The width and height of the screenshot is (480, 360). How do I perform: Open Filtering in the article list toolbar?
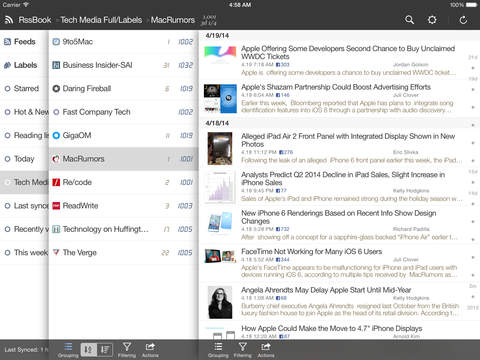click(x=243, y=350)
